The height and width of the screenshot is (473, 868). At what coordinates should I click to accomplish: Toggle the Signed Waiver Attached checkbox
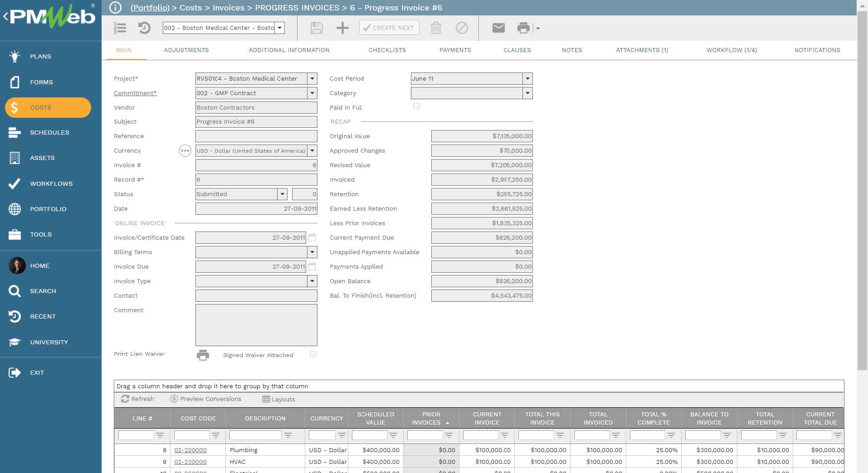(313, 354)
